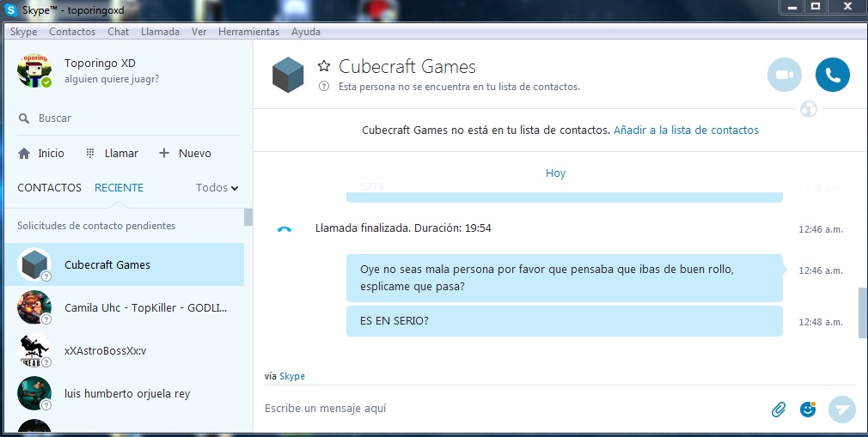Click the green online status badge

point(46,82)
